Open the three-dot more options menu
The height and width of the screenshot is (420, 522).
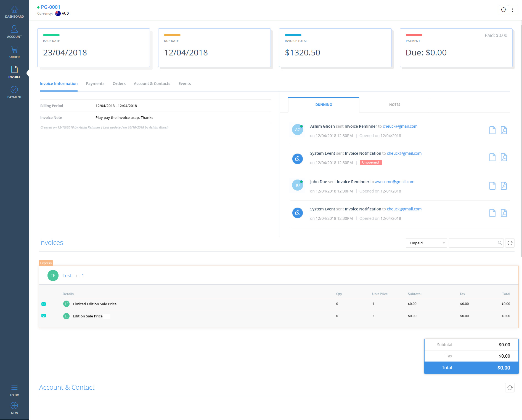point(513,10)
